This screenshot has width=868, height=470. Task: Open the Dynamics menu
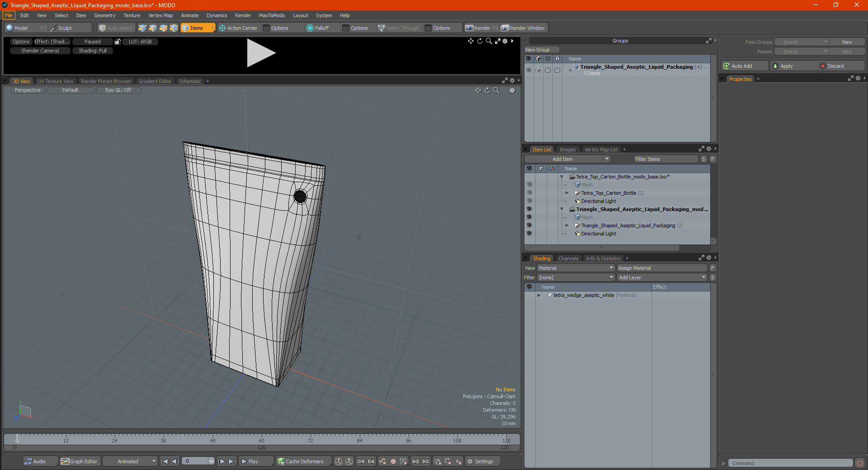point(217,15)
